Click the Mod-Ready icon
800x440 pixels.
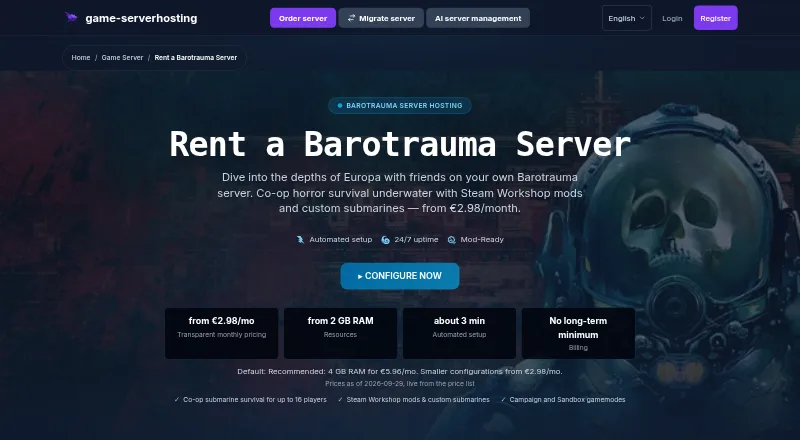[x=452, y=239]
